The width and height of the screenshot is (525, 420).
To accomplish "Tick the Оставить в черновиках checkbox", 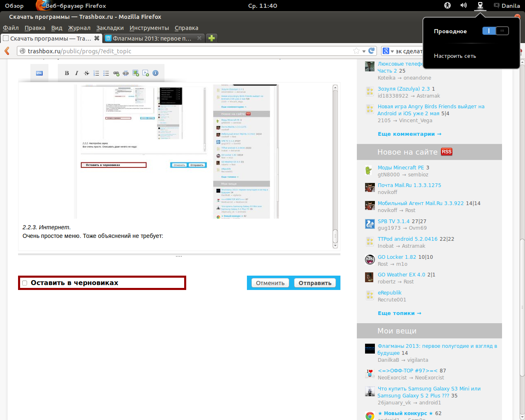I will pyautogui.click(x=25, y=283).
